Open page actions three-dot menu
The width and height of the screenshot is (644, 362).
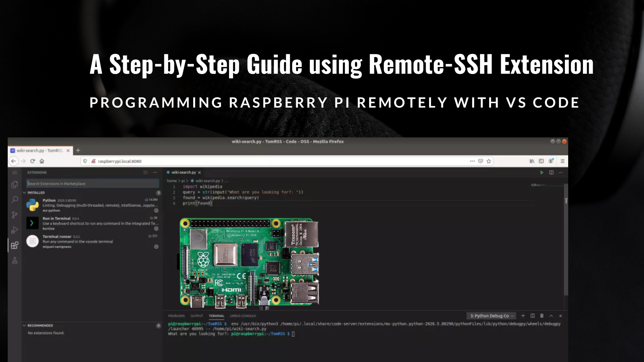pyautogui.click(x=472, y=161)
